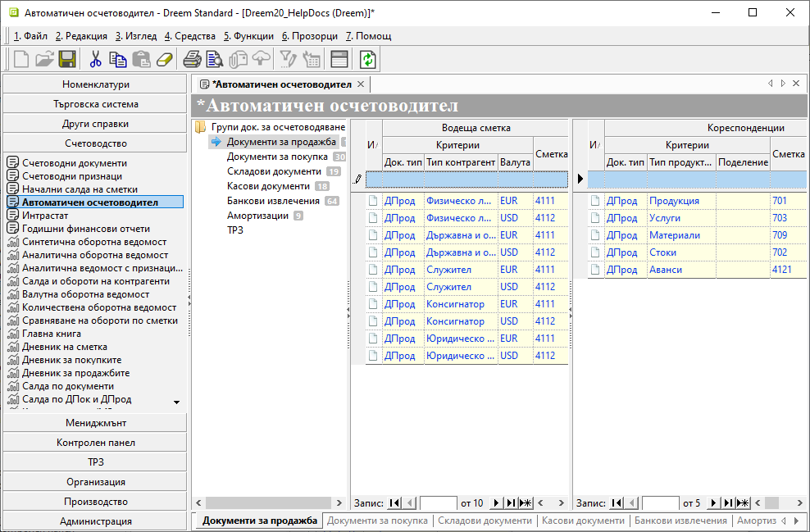Click record number field in left grid

click(x=438, y=503)
